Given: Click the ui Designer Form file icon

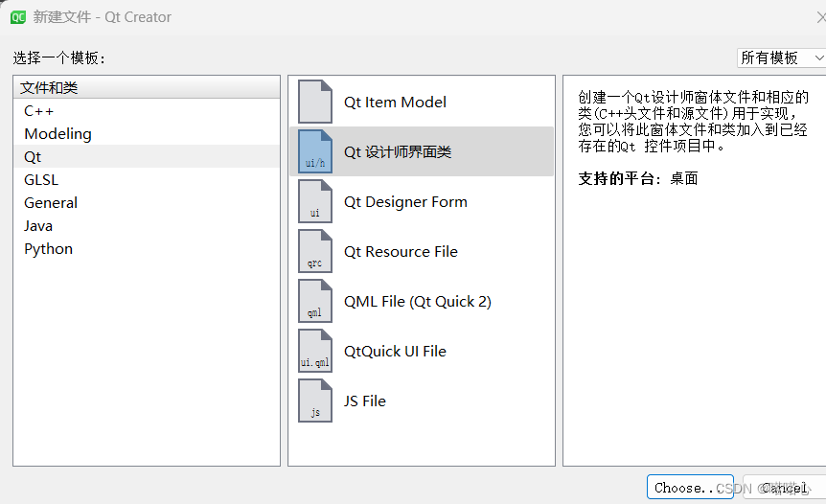Looking at the screenshot, I should pos(315,201).
